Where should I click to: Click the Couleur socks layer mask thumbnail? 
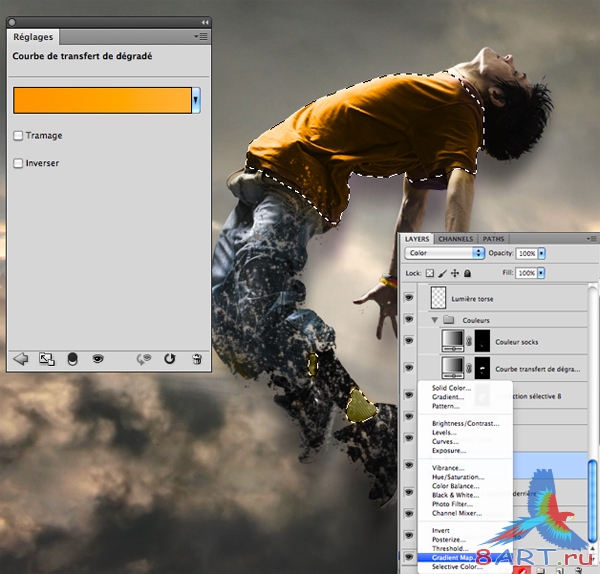[482, 341]
